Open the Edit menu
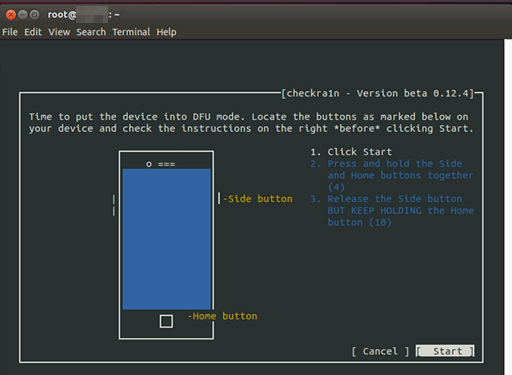 [33, 32]
